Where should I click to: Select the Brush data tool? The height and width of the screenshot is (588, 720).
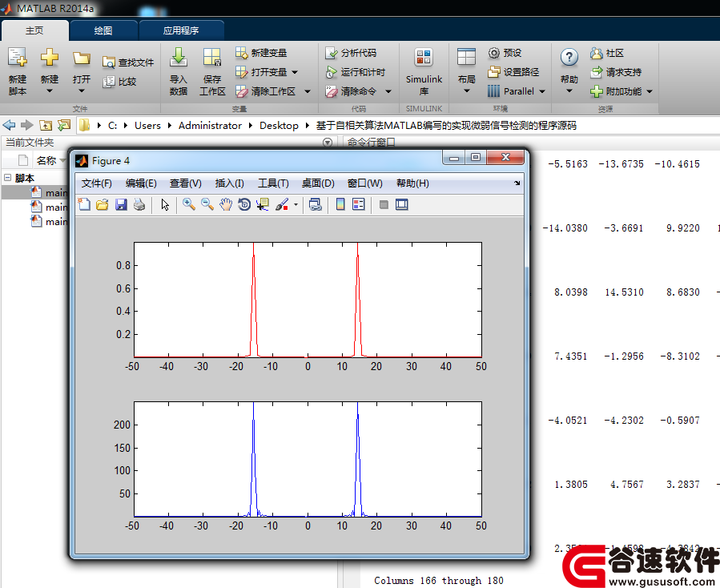(282, 204)
